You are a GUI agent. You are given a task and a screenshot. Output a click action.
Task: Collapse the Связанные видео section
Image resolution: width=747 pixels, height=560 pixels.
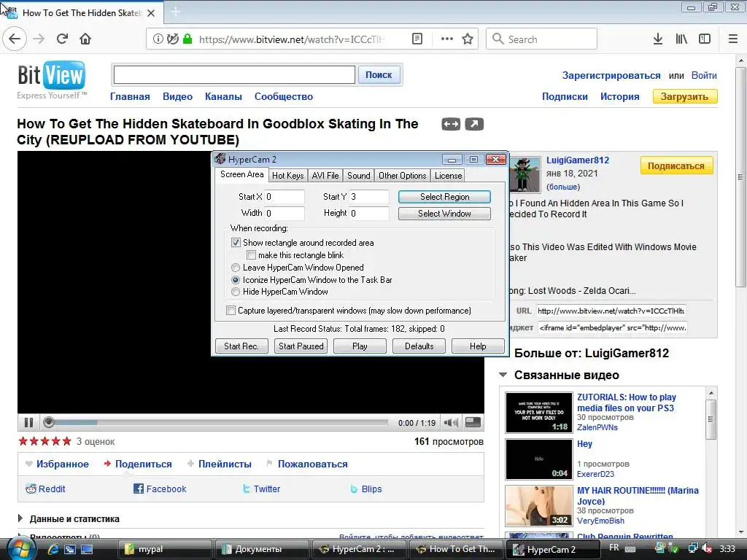tap(503, 376)
